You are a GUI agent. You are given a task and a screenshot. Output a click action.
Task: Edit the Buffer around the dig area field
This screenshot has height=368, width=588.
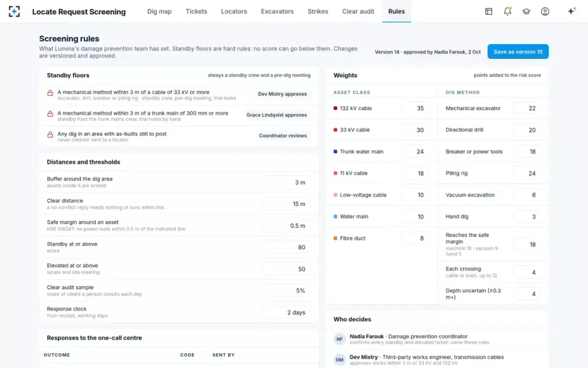tap(286, 183)
